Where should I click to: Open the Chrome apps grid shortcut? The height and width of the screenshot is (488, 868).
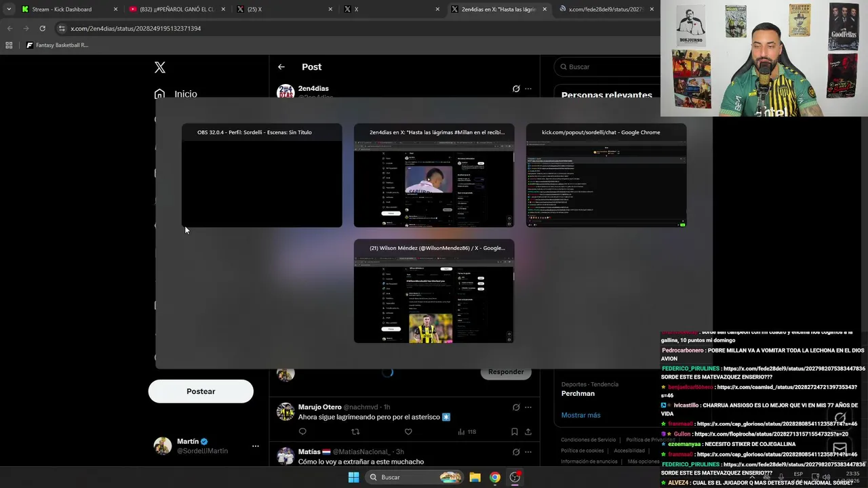click(9, 45)
